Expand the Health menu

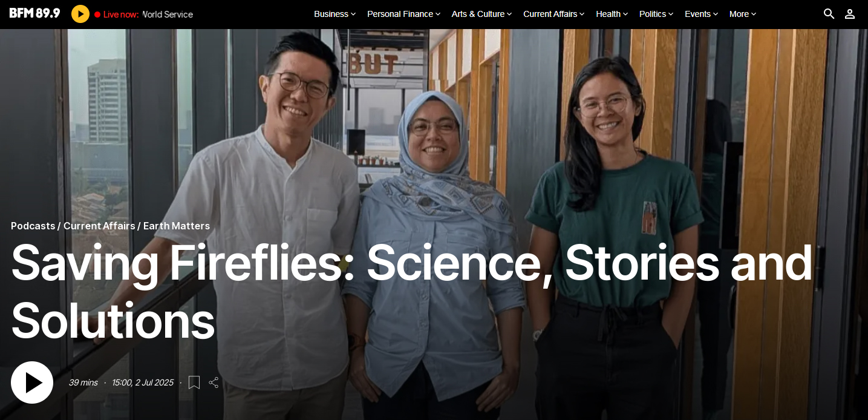[612, 14]
